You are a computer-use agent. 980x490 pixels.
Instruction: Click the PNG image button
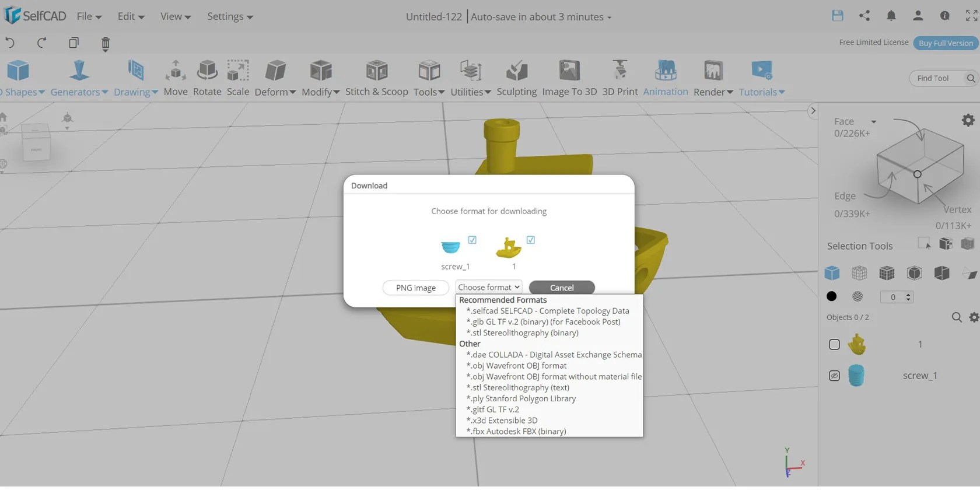pyautogui.click(x=416, y=288)
